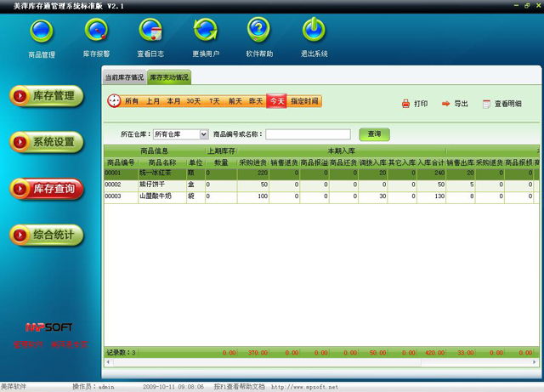Open 软件帮助 help icon
The image size is (544, 392).
pyautogui.click(x=259, y=32)
